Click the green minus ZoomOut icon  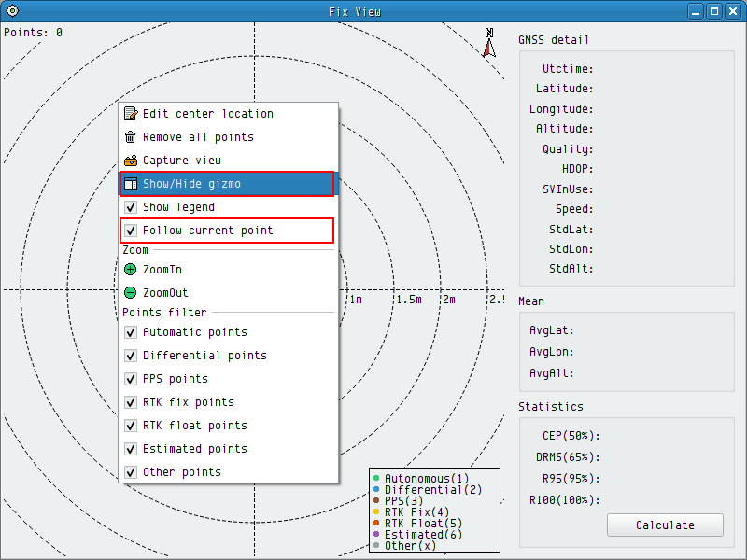[x=131, y=293]
